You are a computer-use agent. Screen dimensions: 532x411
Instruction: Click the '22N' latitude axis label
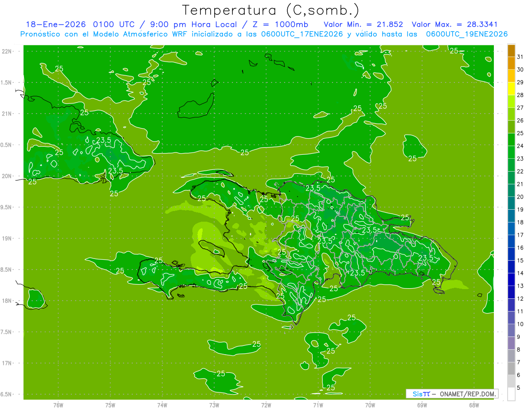pyautogui.click(x=7, y=51)
